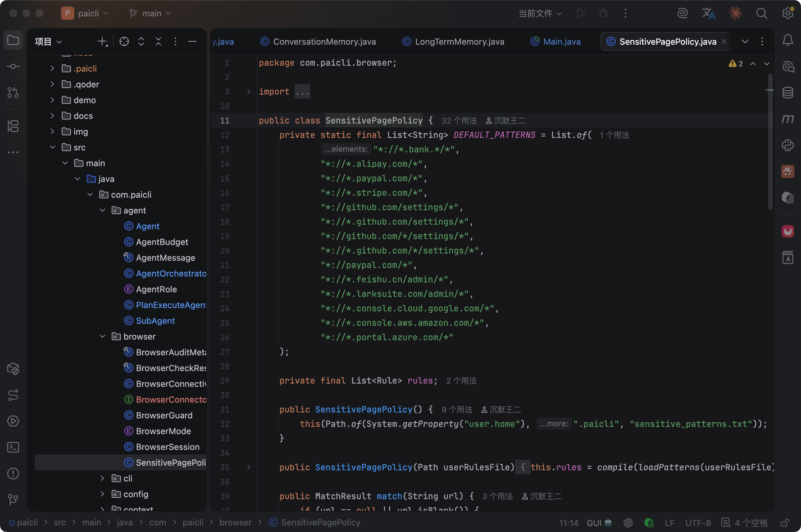801x532 pixels.
Task: Open the Python console tool window
Action: [x=788, y=145]
